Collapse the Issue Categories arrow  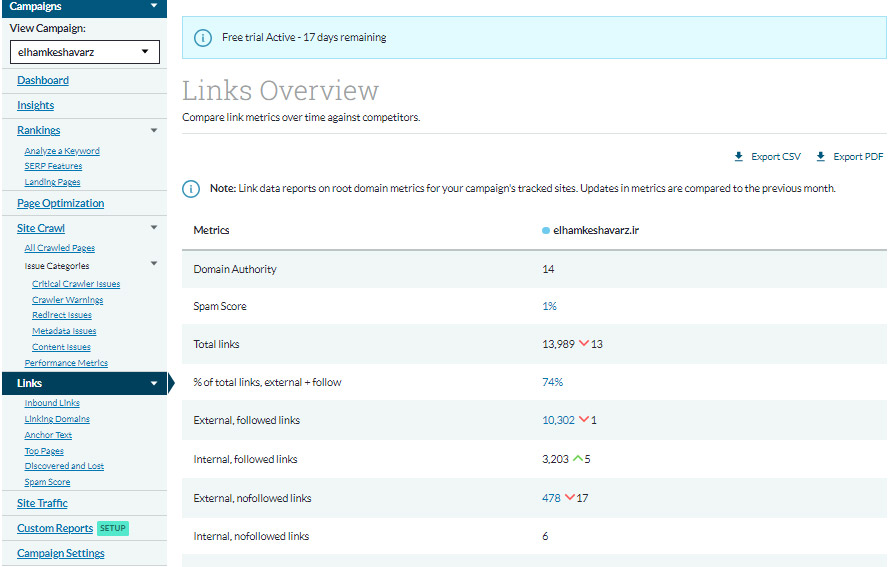click(x=154, y=264)
